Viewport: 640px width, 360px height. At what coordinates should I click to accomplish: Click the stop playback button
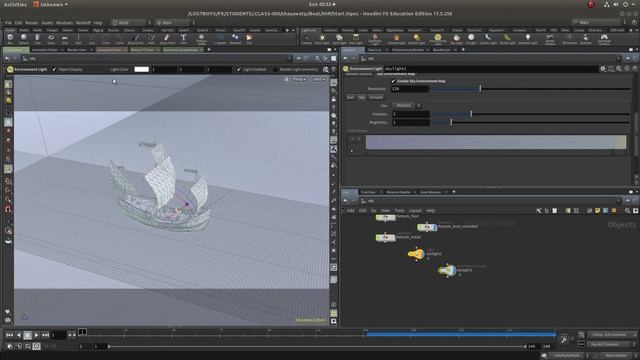click(x=27, y=335)
